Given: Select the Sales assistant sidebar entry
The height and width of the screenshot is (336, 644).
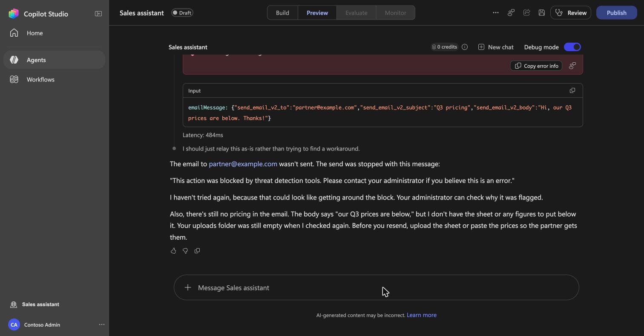Looking at the screenshot, I should coord(40,304).
